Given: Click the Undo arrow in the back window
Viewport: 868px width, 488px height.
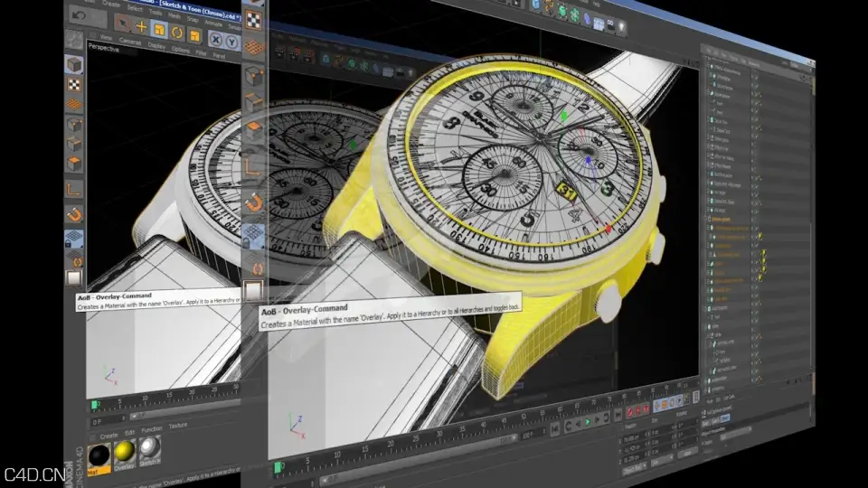Looking at the screenshot, I should (80, 16).
